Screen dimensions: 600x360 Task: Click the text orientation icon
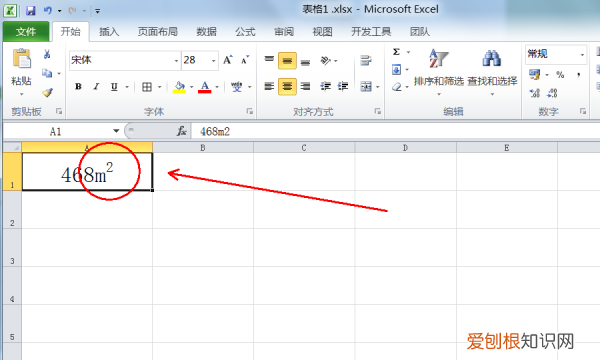tap(325, 60)
